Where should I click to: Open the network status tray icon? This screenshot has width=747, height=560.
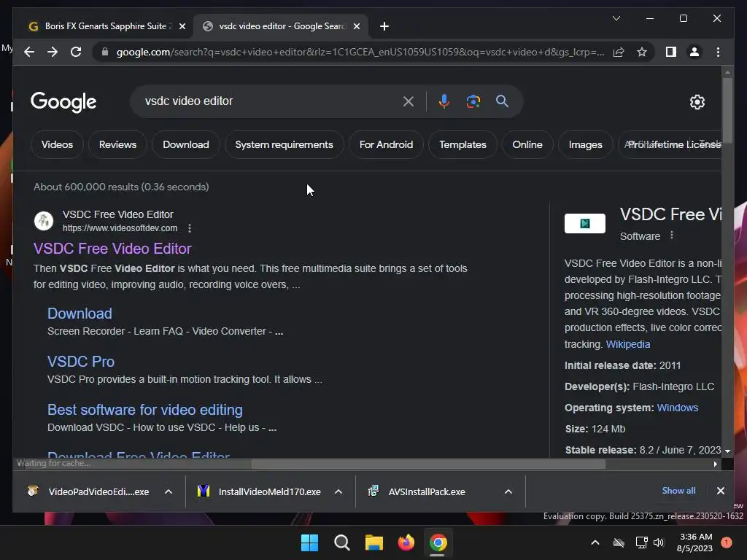pyautogui.click(x=641, y=542)
